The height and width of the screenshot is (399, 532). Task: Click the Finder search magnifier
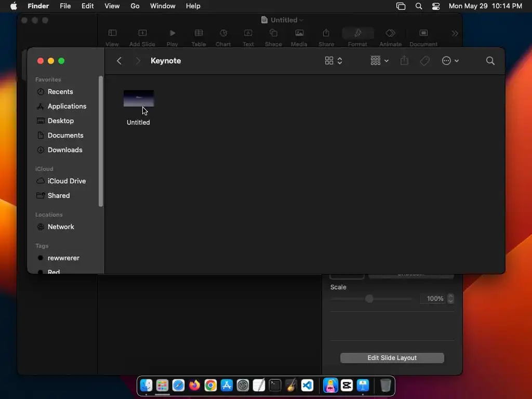point(490,61)
